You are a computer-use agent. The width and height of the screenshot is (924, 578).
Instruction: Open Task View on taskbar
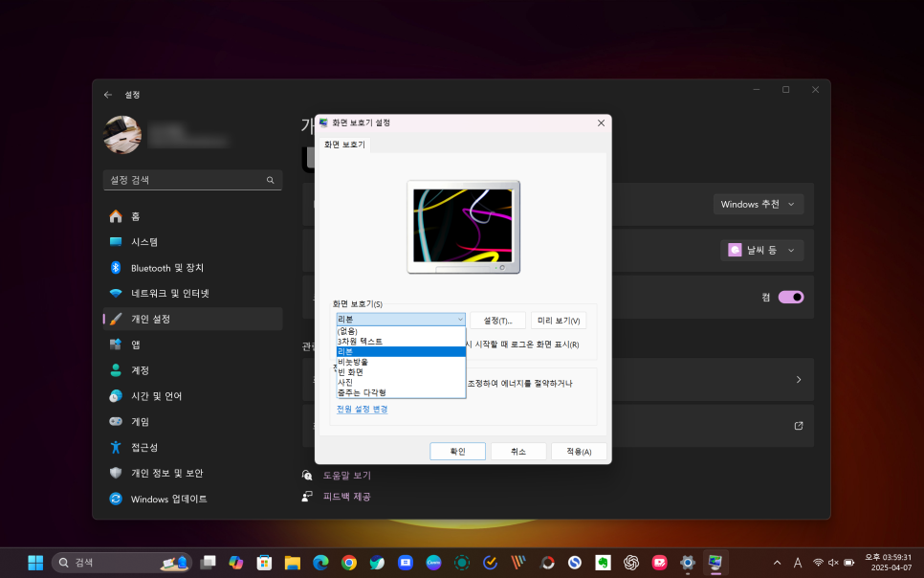click(208, 563)
